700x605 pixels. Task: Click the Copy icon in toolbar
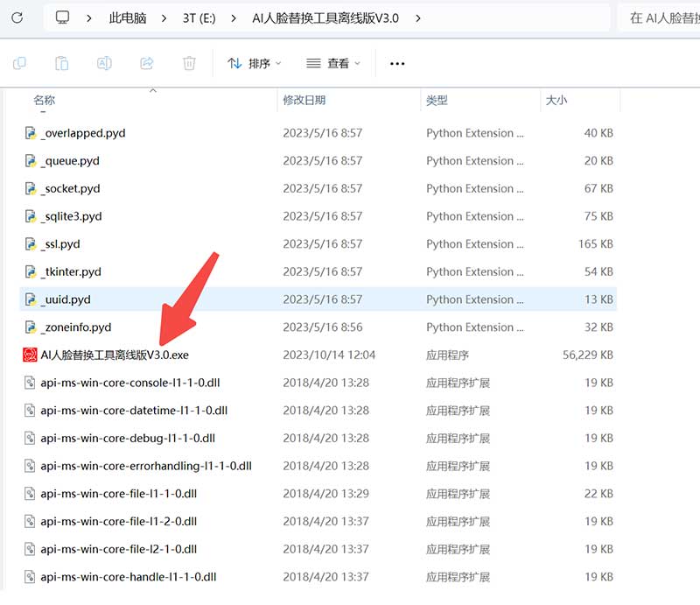click(19, 63)
